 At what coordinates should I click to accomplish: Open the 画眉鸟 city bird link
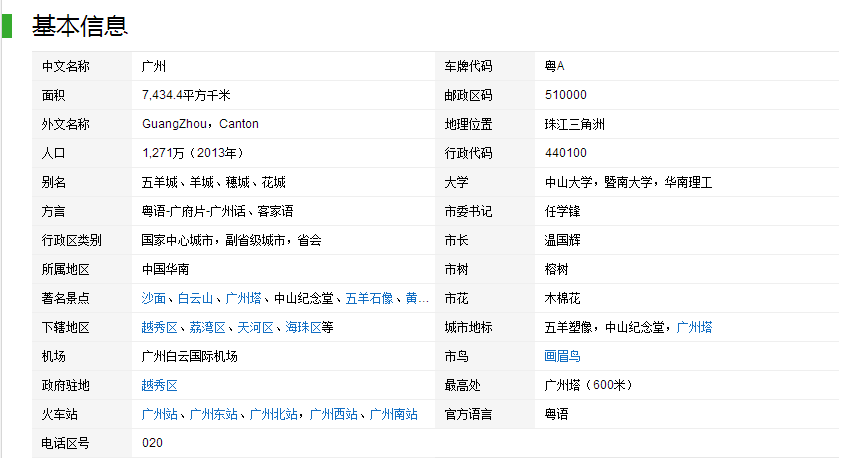(562, 356)
